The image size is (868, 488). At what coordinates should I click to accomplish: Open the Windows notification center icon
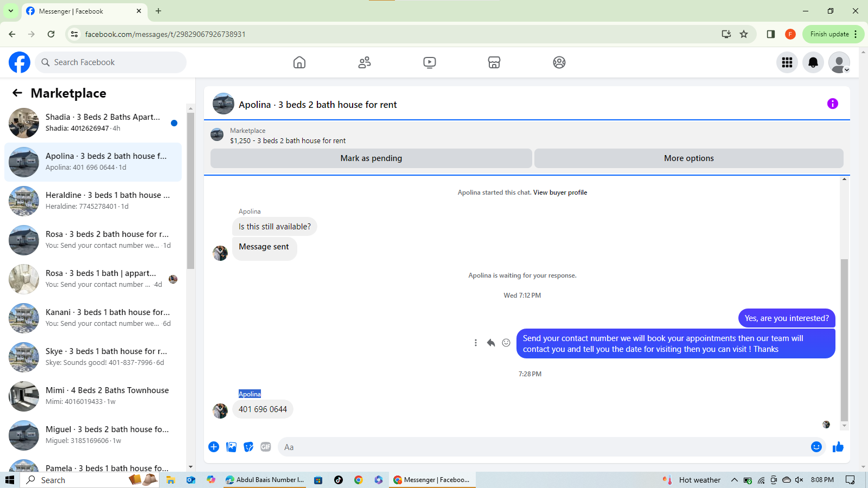pyautogui.click(x=850, y=480)
